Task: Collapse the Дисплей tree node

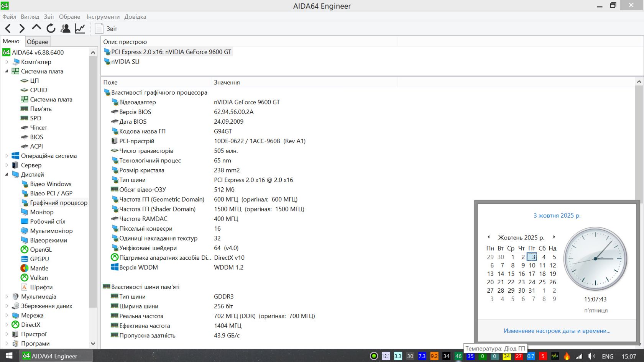Action: point(7,174)
